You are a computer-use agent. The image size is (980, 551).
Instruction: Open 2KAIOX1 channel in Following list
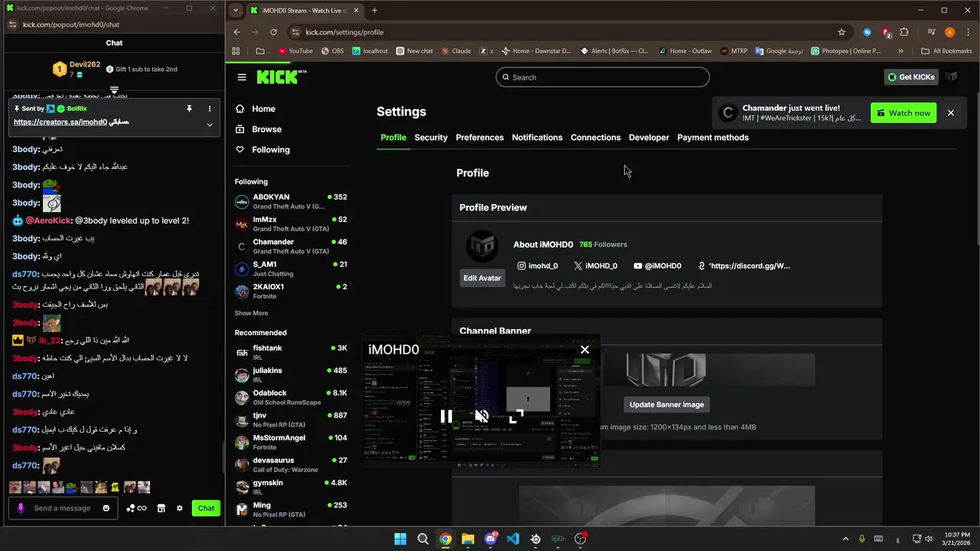(291, 291)
